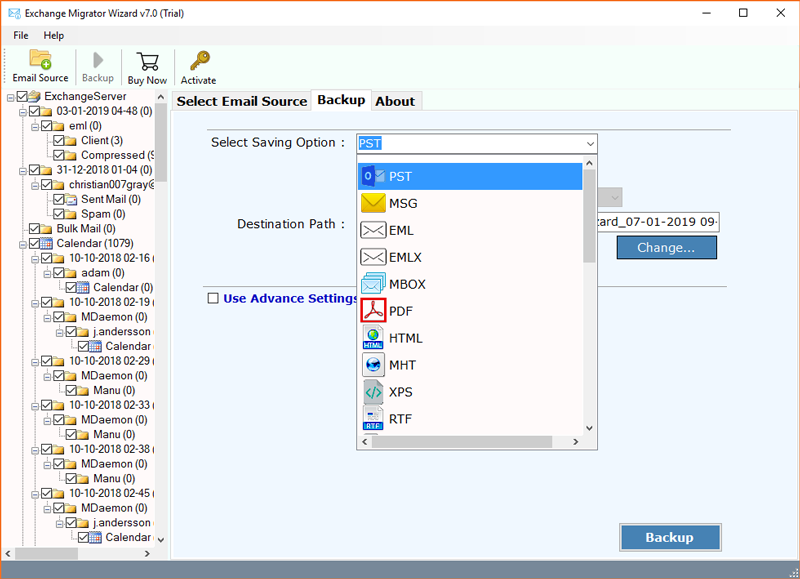Choose the RTF document icon
The image size is (800, 579).
(373, 419)
